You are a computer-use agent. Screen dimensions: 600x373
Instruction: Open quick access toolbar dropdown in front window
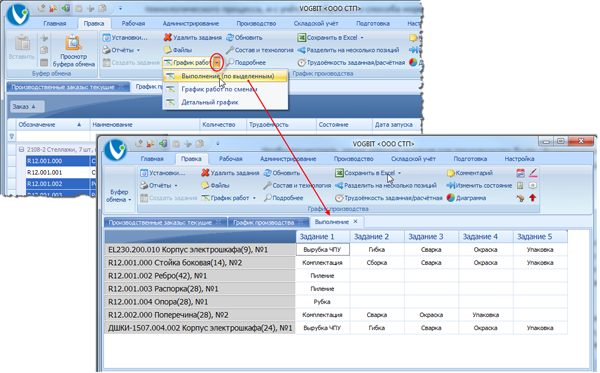click(217, 144)
